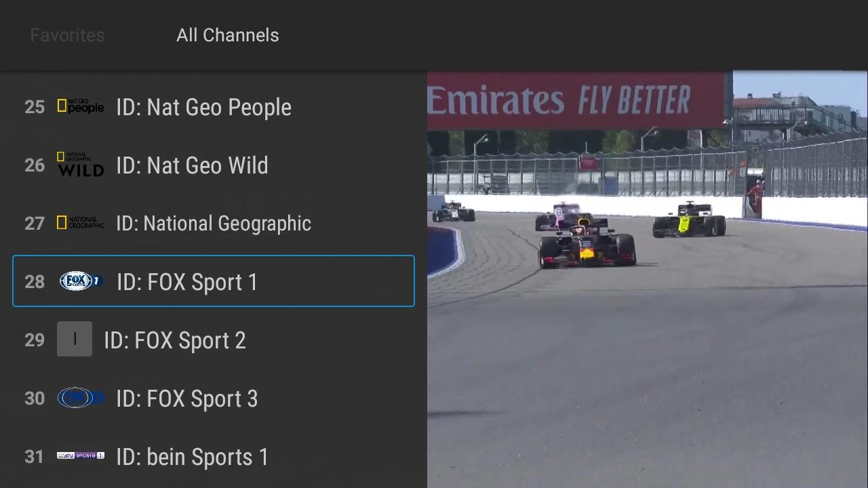868x488 pixels.
Task: Click the National Geographic channel logo
Action: click(81, 223)
